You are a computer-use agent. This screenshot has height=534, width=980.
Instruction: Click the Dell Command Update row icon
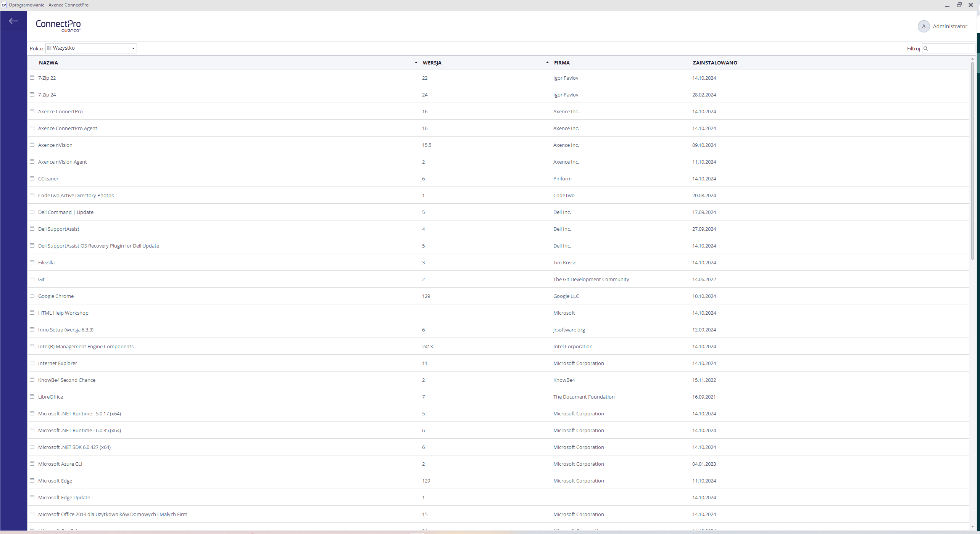(32, 212)
